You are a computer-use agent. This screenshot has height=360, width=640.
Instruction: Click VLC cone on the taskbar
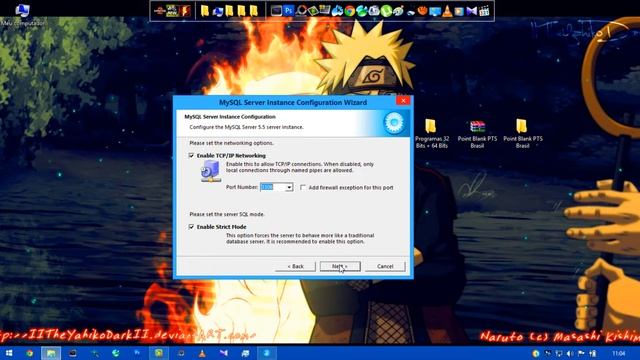[202, 353]
